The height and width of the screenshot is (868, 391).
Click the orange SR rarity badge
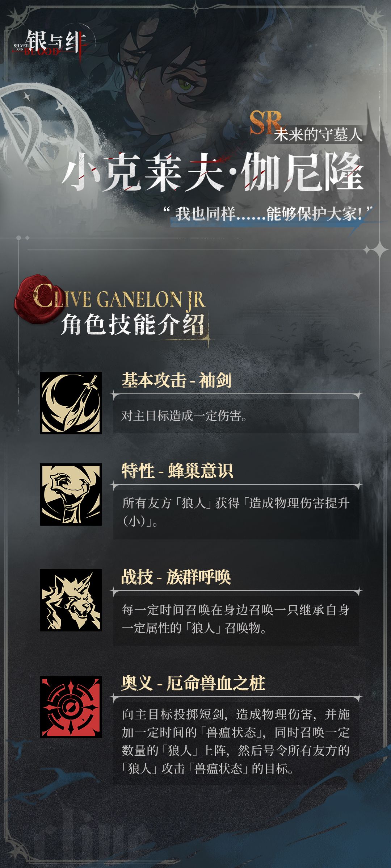tap(265, 122)
